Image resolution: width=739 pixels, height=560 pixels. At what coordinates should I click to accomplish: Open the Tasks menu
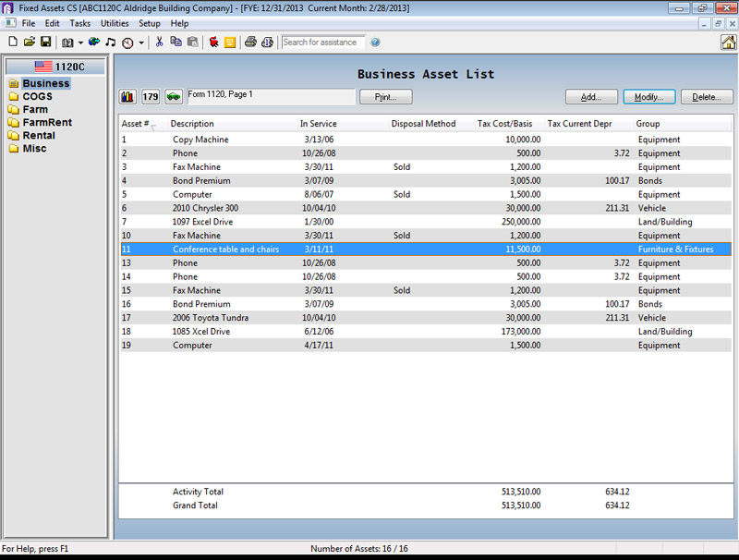[80, 23]
